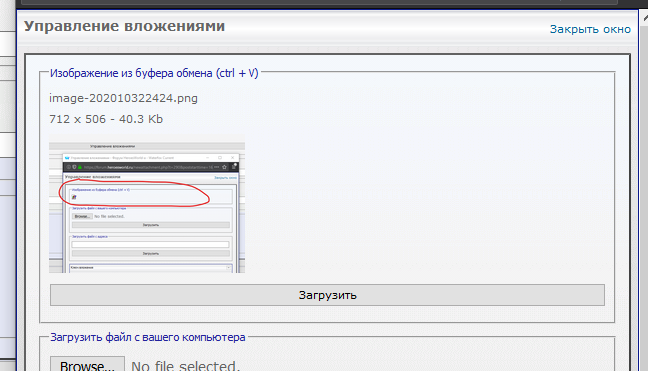Click the 'No file selected.' label

(185, 365)
